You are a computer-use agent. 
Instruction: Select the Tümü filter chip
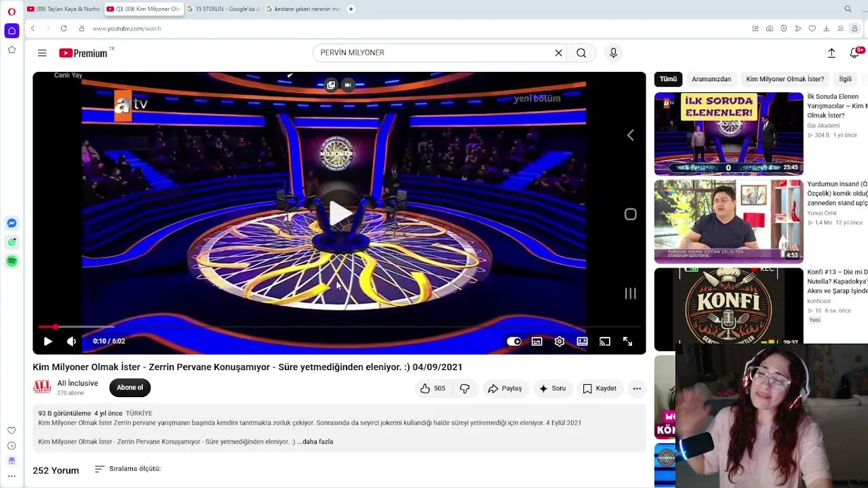[x=669, y=79]
